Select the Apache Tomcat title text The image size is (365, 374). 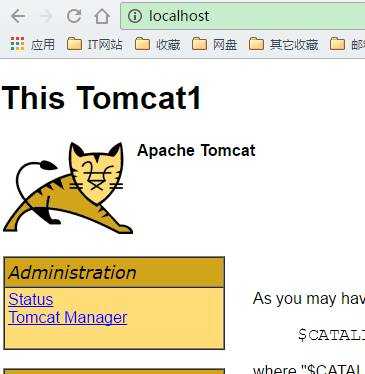[x=196, y=150]
